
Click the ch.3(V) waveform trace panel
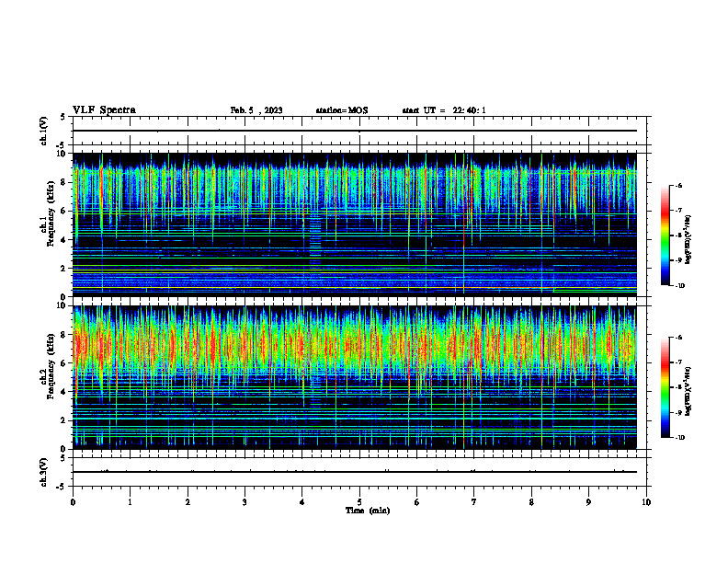[359, 472]
